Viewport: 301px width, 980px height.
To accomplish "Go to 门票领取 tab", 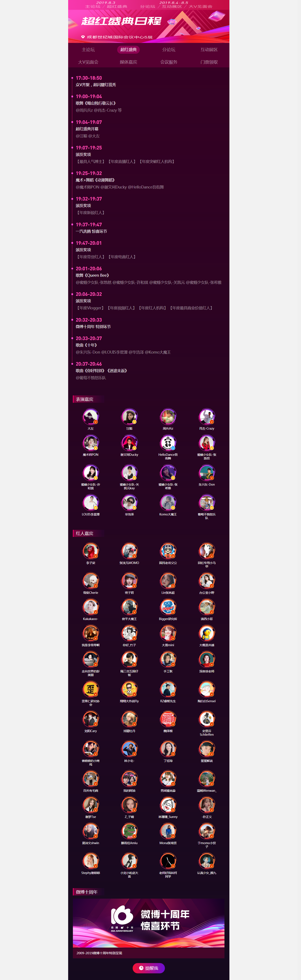I will (209, 62).
